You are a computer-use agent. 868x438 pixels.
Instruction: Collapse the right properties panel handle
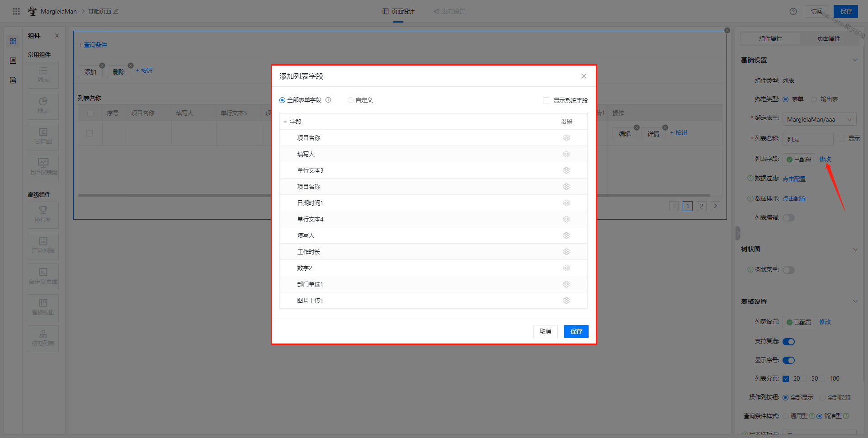(737, 233)
